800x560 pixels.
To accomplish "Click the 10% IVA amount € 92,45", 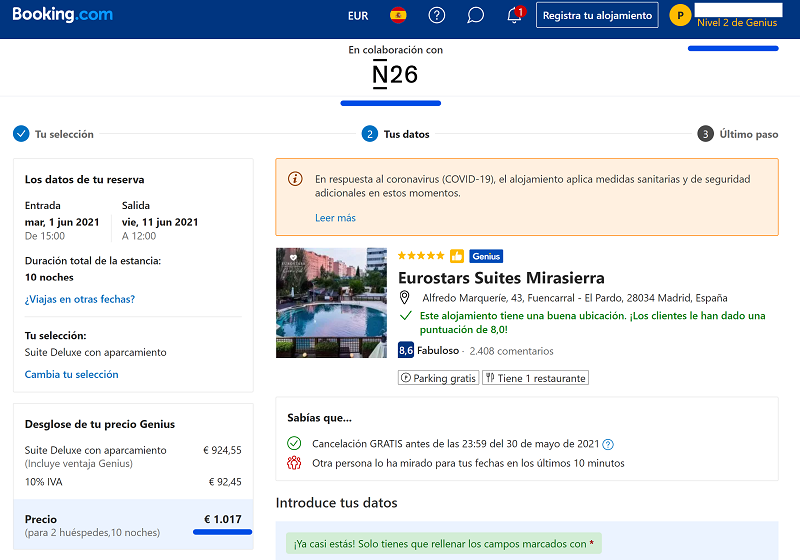I will click(x=225, y=482).
